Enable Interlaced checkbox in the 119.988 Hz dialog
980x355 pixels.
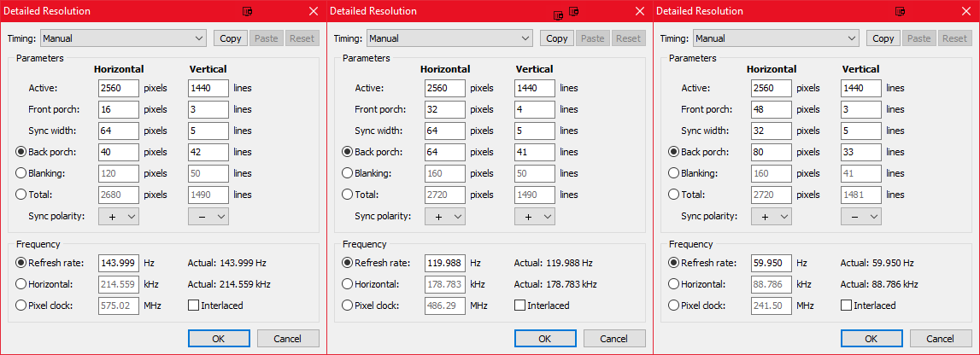(x=520, y=306)
